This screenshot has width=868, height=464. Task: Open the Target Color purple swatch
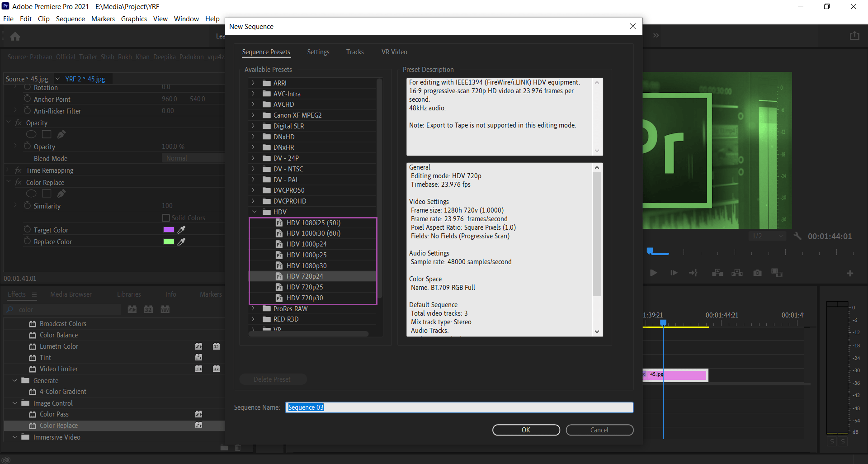(169, 230)
